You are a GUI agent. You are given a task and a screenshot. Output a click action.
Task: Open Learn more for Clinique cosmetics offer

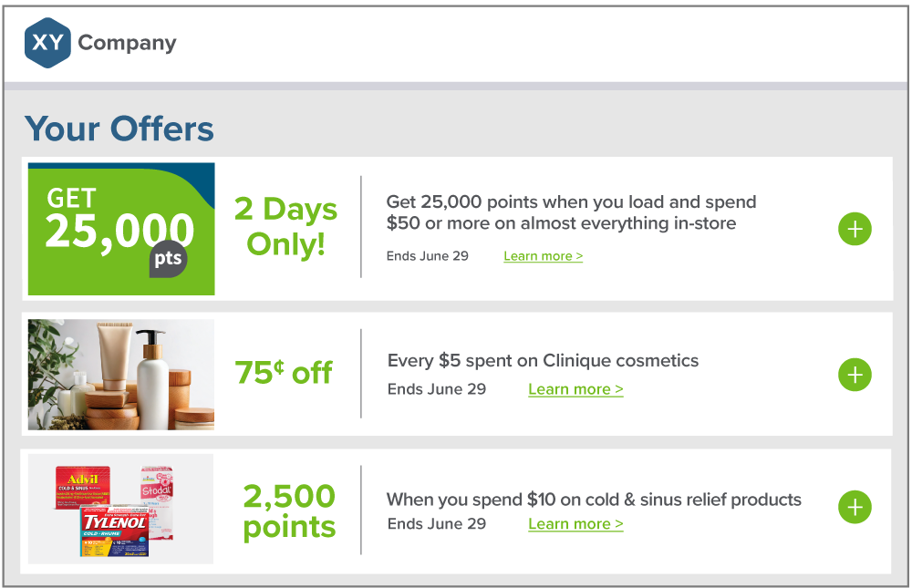pyautogui.click(x=575, y=389)
